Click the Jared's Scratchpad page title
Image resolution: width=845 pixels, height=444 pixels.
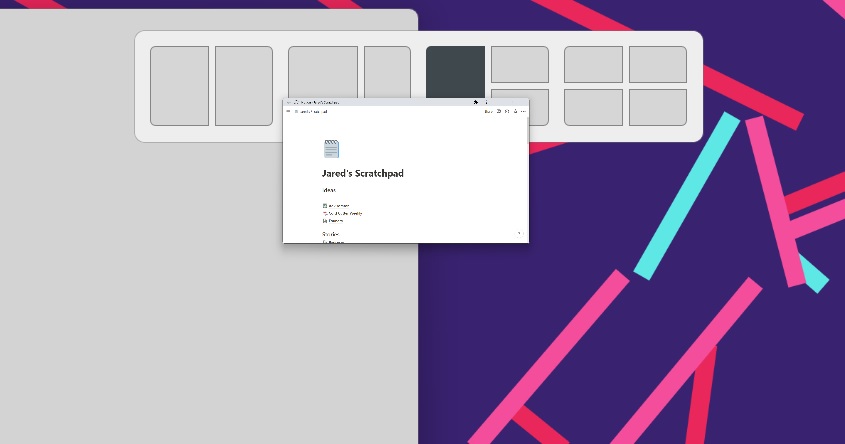pyautogui.click(x=362, y=173)
